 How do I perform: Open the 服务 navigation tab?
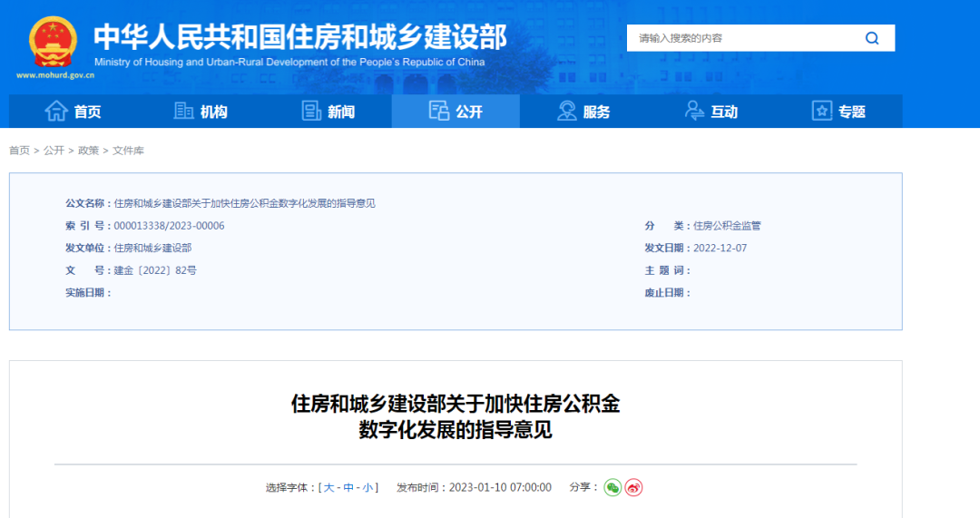(x=583, y=112)
